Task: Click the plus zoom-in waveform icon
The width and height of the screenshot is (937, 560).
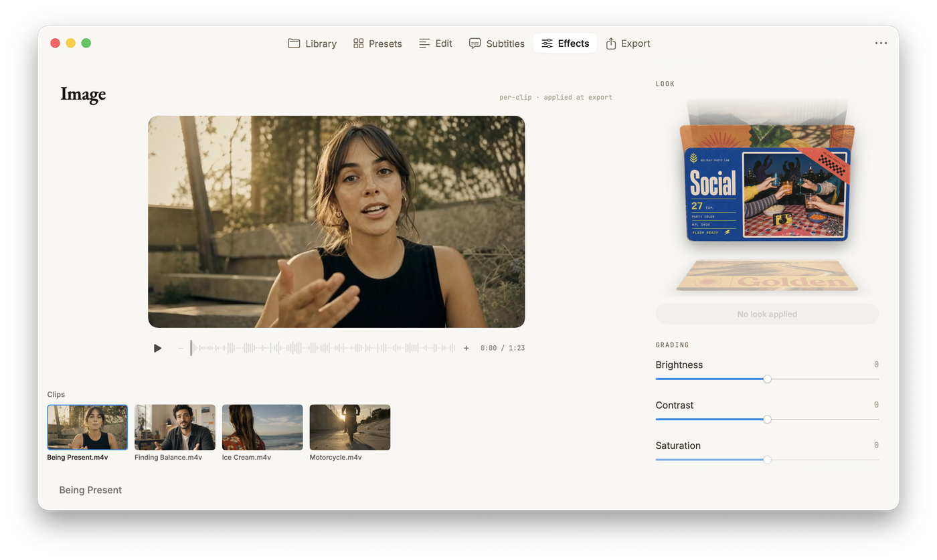Action: coord(466,348)
